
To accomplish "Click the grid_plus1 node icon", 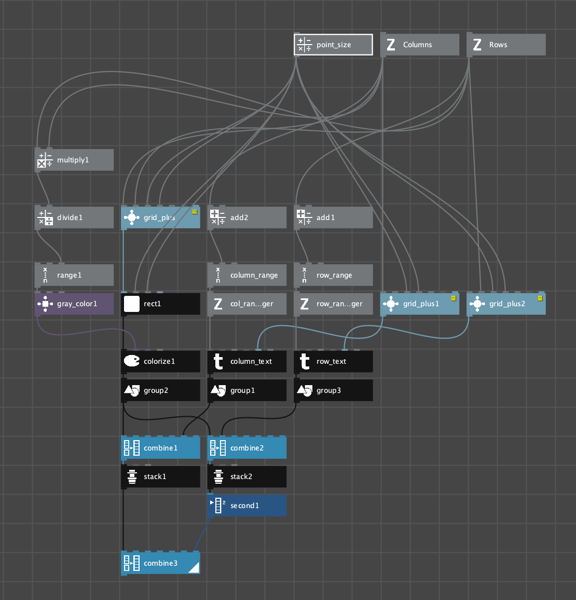I will (391, 304).
